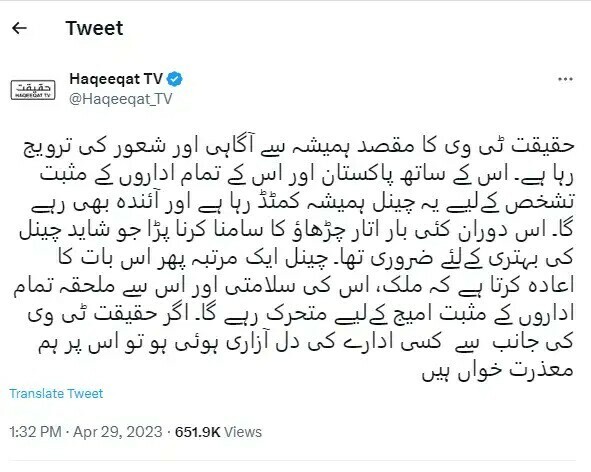The width and height of the screenshot is (591, 472).
Task: Click the tweet line mentioning اتار چڑھاؤ
Action: (x=297, y=230)
